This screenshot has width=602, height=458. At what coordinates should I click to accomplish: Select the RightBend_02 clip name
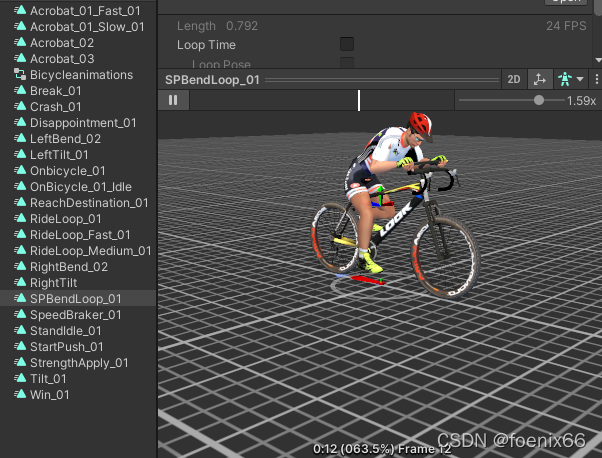[x=69, y=267]
